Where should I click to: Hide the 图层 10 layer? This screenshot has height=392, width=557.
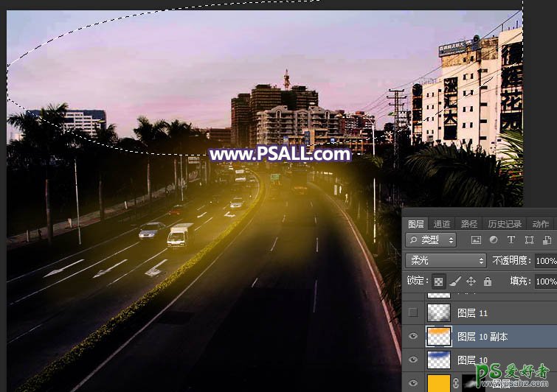413,360
